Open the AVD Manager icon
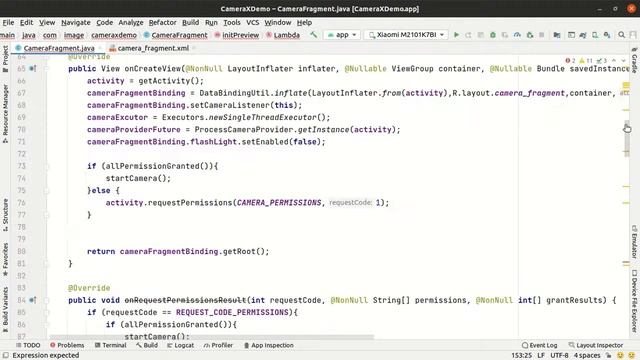The width and height of the screenshot is (640, 360). tap(595, 35)
